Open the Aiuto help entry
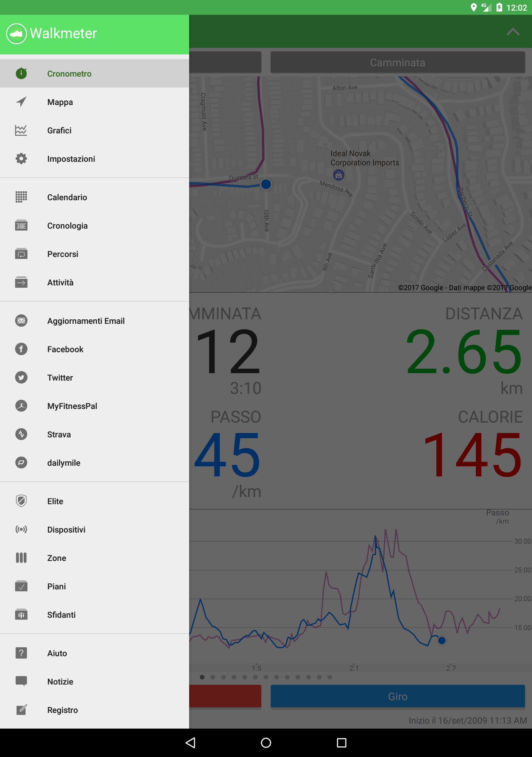The width and height of the screenshot is (532, 757). pos(95,653)
